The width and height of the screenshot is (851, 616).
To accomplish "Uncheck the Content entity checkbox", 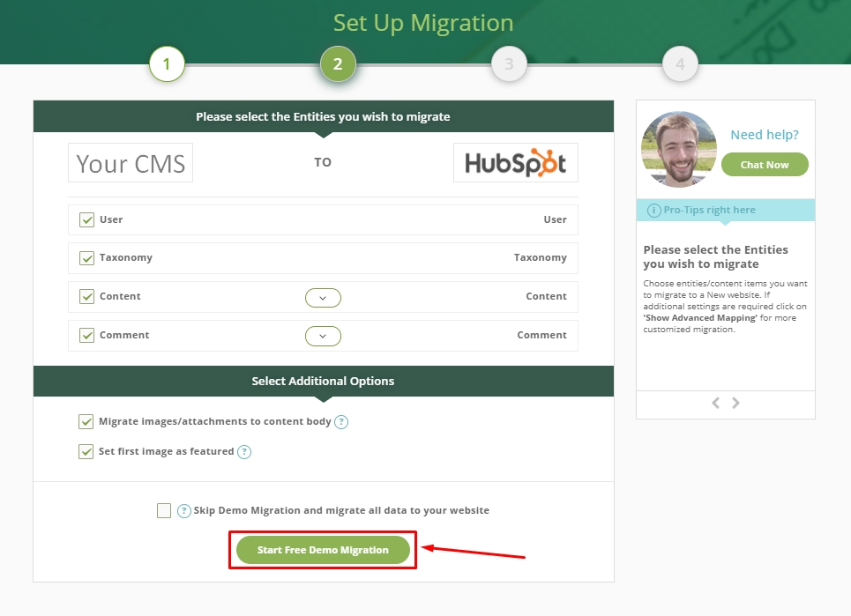I will pyautogui.click(x=86, y=297).
